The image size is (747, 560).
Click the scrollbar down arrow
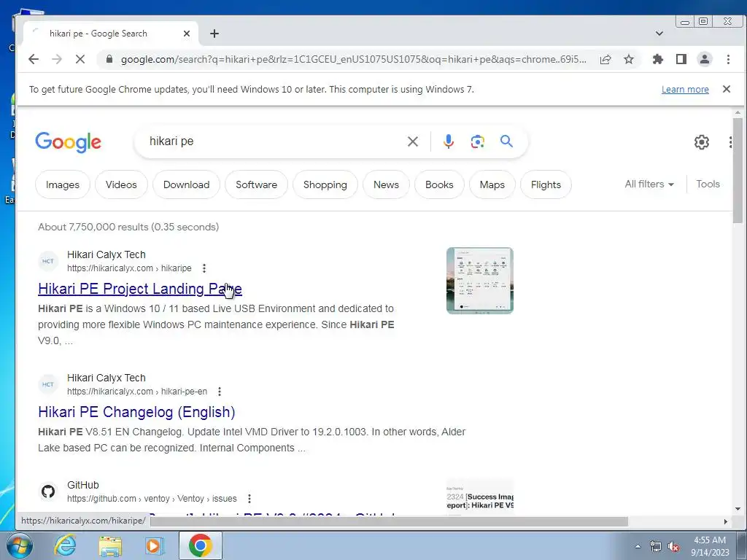[738, 510]
